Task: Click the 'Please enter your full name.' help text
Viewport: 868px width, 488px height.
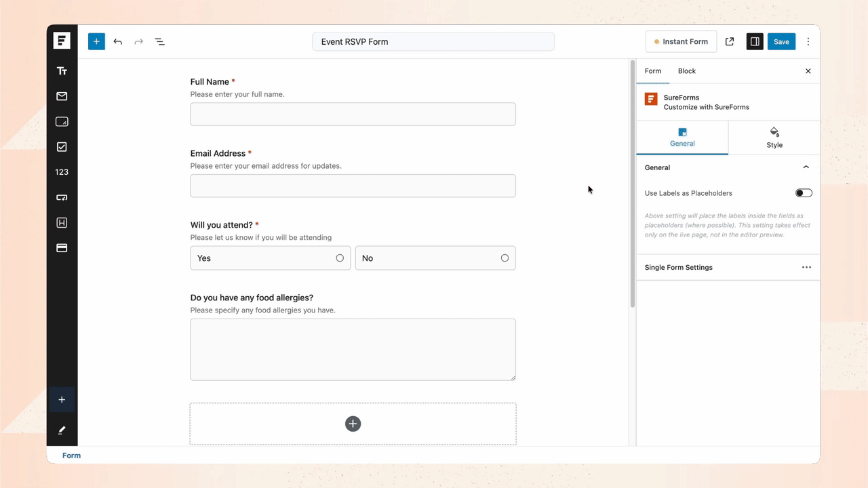Action: 237,94
